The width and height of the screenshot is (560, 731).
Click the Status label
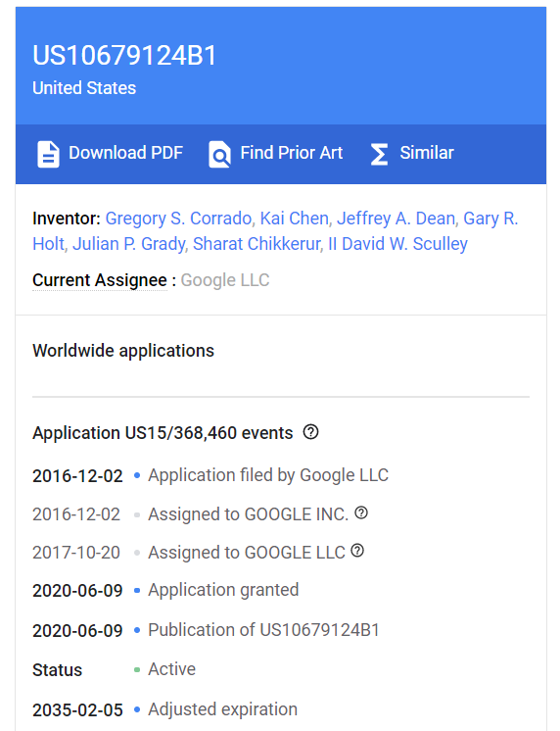coord(58,670)
